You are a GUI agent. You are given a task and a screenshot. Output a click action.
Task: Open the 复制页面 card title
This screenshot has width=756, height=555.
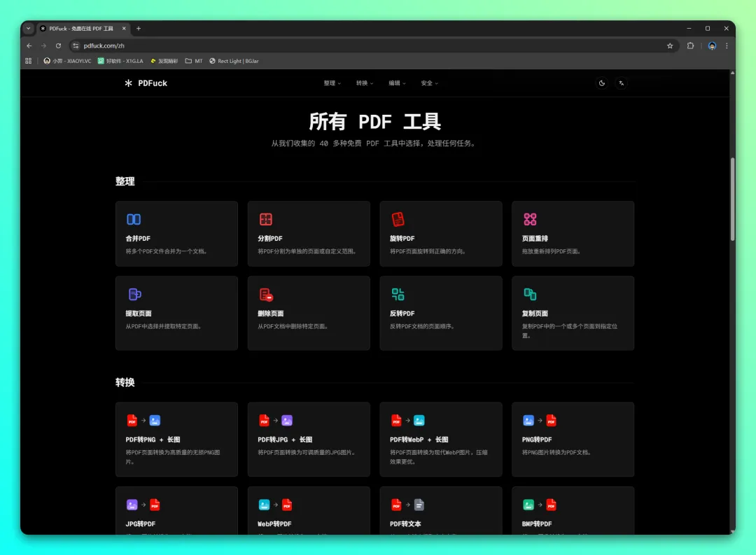pos(535,314)
